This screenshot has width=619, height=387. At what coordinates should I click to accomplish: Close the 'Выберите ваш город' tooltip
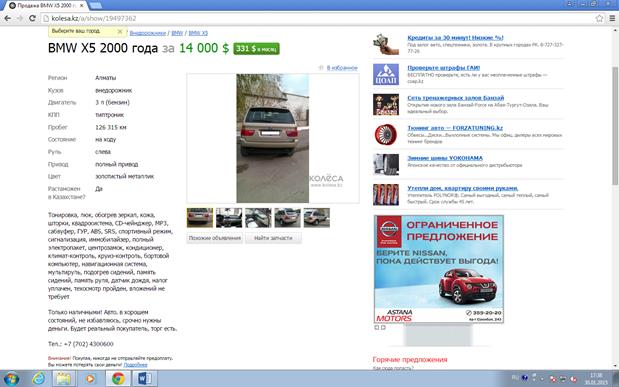pos(120,31)
